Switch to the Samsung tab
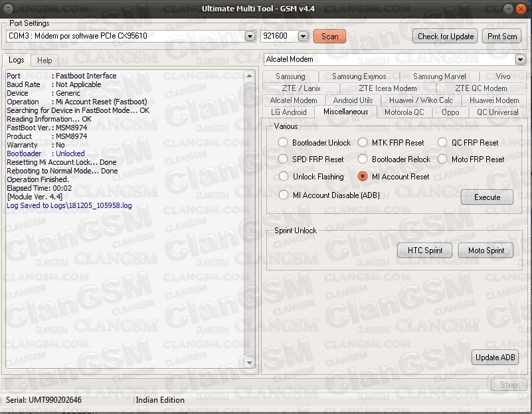 [x=290, y=76]
